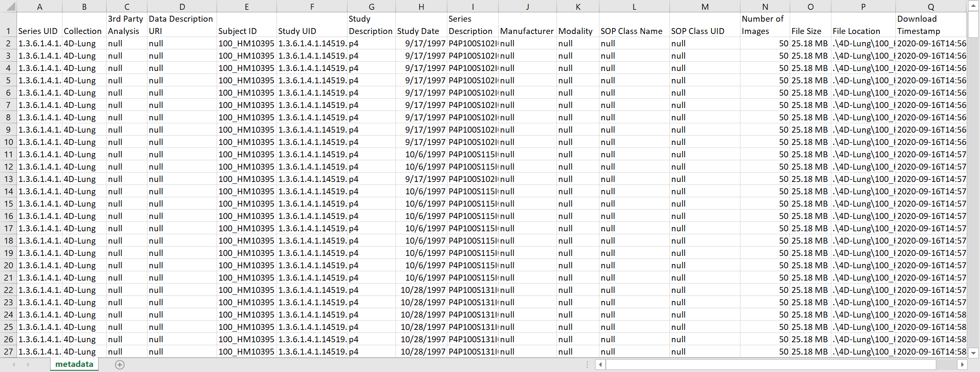
Task: Go to next sheet tab arrow
Action: coord(28,365)
